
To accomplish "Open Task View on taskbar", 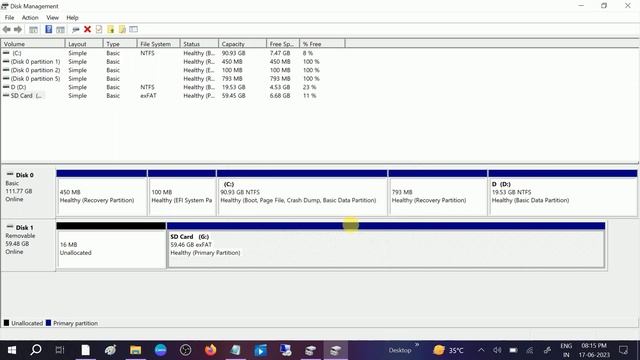I will tap(60, 350).
